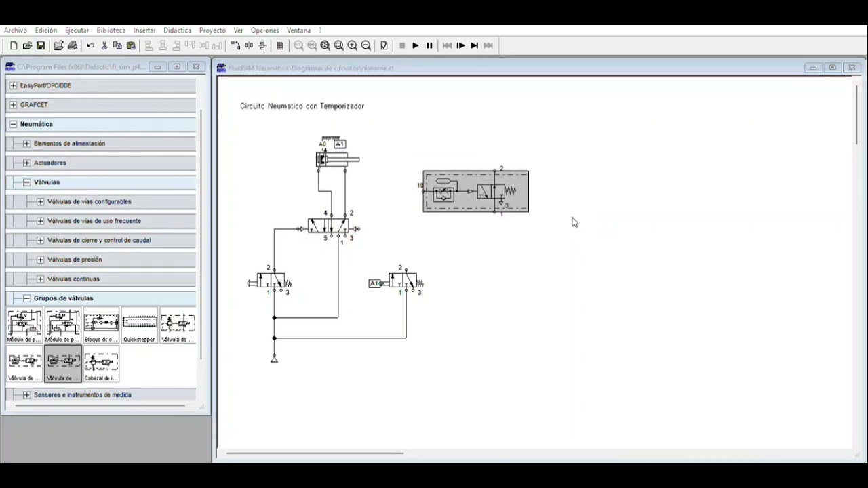Select the Bloque de c... component thumbnail

(101, 326)
